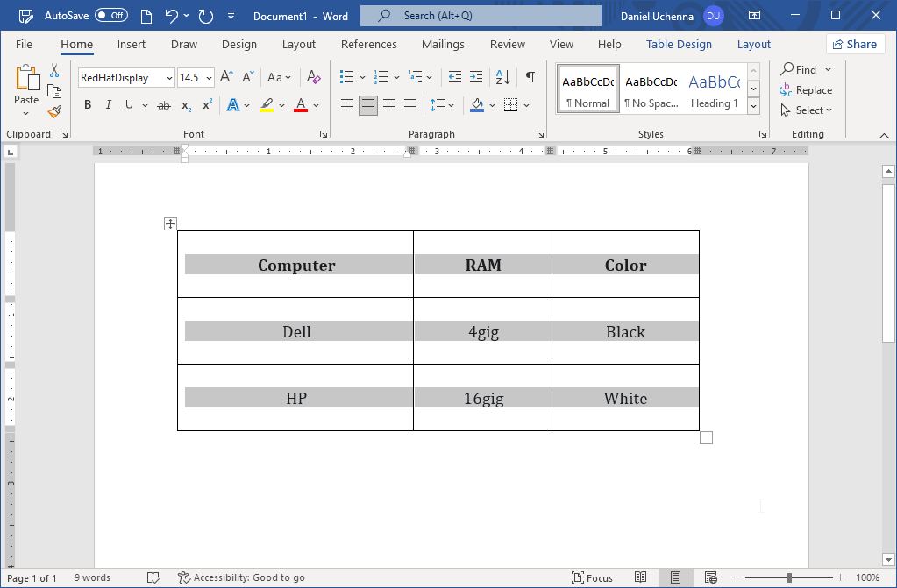This screenshot has height=588, width=897.
Task: Click the table move handle icon
Action: (170, 223)
